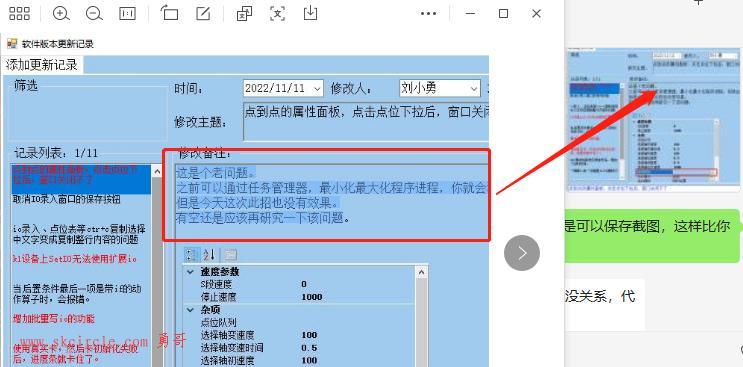Open the edit image pencil icon
The width and height of the screenshot is (743, 367).
[203, 14]
